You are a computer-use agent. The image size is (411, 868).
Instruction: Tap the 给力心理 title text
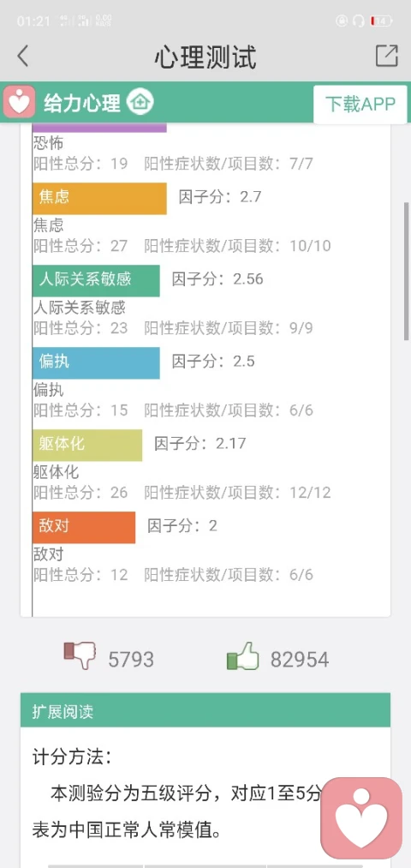coord(82,103)
